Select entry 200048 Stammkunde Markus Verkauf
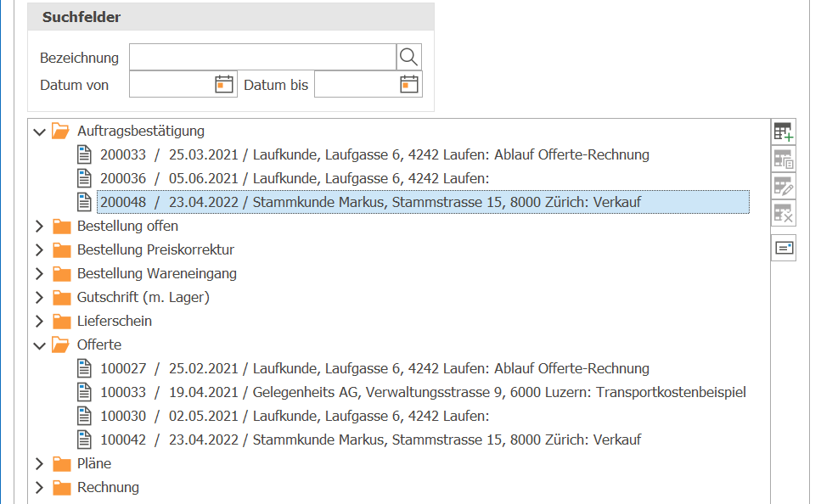 pos(423,202)
